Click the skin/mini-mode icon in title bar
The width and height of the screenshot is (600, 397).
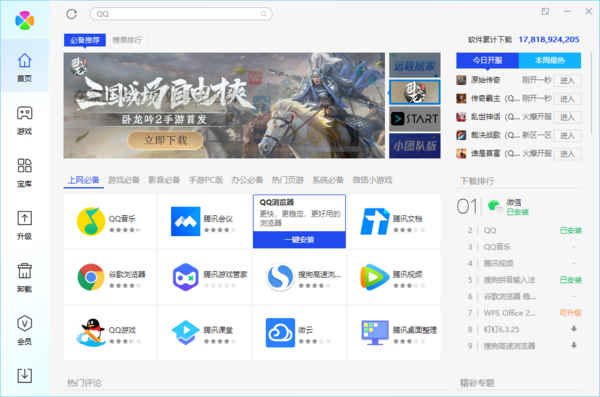[545, 11]
